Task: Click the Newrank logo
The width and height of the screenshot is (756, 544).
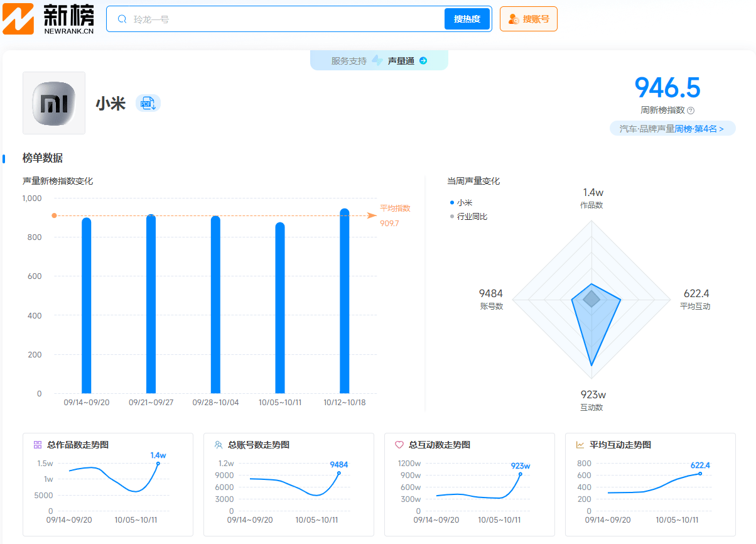Action: (x=49, y=19)
